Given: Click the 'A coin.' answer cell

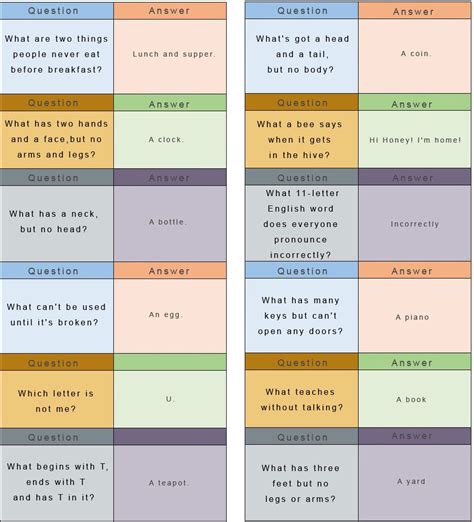Looking at the screenshot, I should click(415, 56).
